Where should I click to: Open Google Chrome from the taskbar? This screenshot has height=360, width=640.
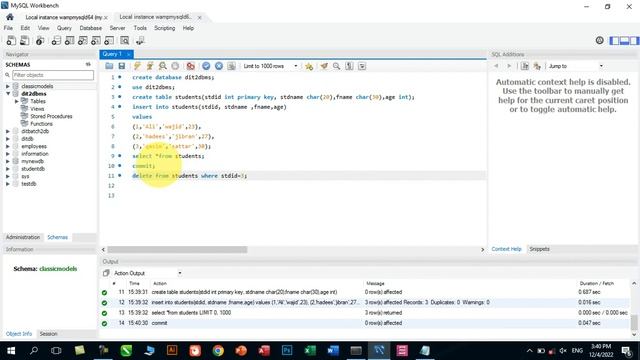[218, 350]
